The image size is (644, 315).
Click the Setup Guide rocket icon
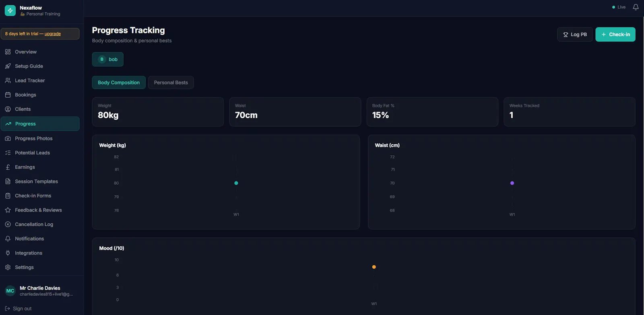tap(8, 66)
